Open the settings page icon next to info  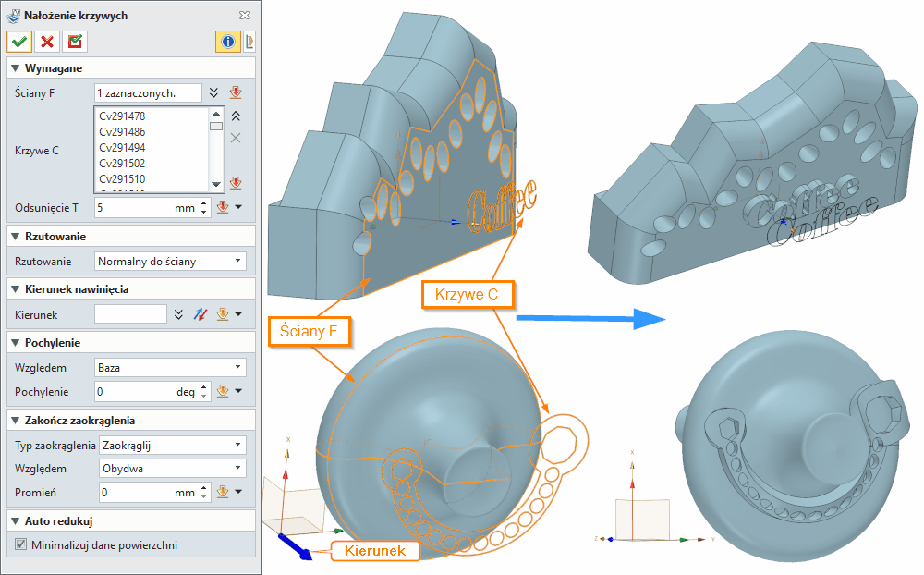(x=248, y=41)
